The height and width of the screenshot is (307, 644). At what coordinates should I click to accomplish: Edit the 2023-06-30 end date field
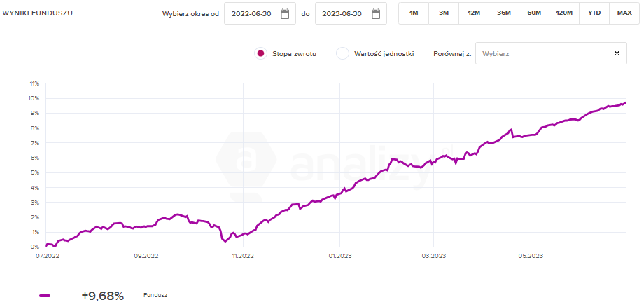(x=342, y=13)
